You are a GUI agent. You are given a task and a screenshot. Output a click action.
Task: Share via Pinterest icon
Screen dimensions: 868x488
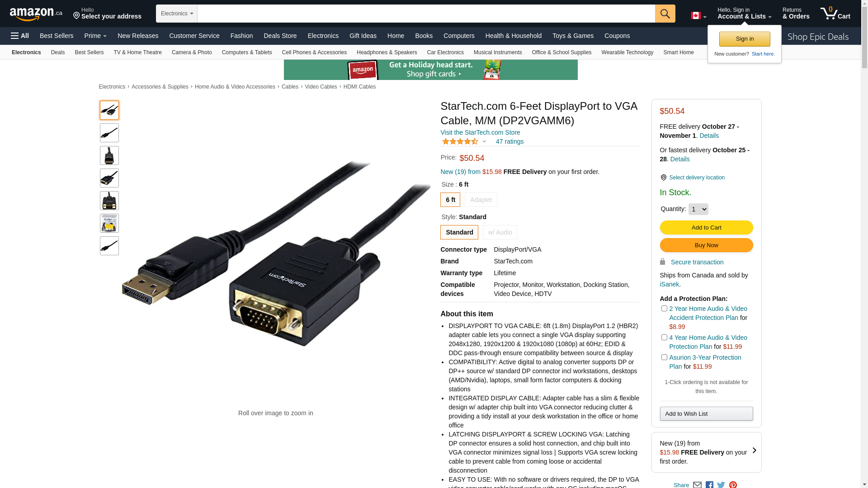coord(733,484)
